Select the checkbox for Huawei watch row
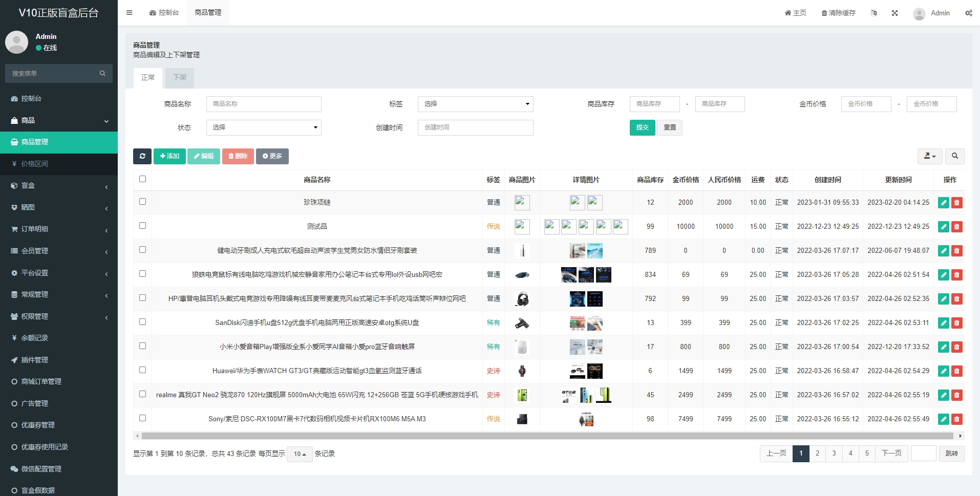980x496 pixels. (x=142, y=370)
